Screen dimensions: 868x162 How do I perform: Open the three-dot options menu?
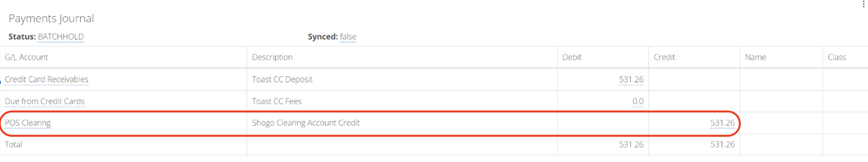point(863,4)
